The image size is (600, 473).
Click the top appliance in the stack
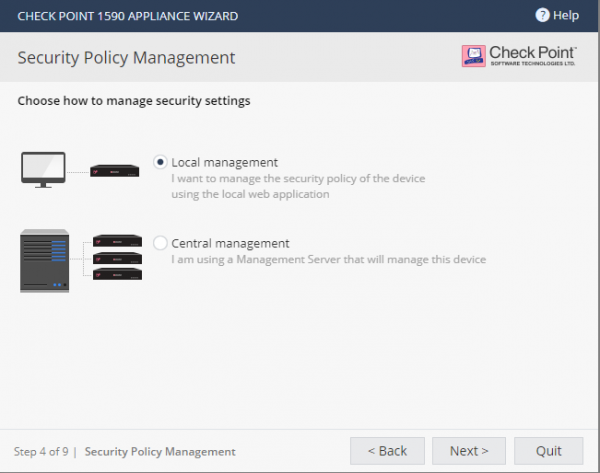[x=115, y=241]
